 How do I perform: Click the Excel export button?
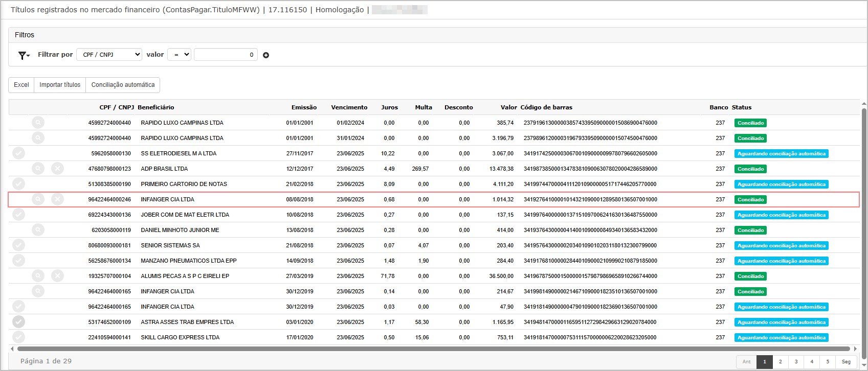click(x=21, y=85)
